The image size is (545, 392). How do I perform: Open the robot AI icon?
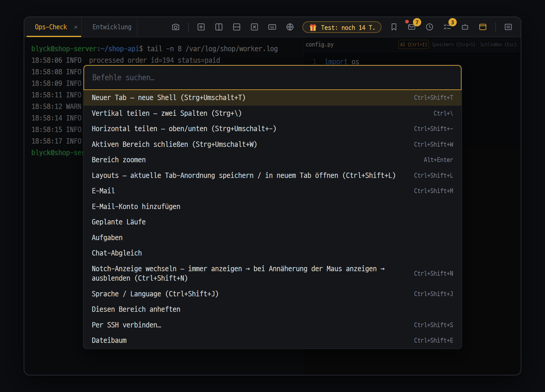(465, 27)
